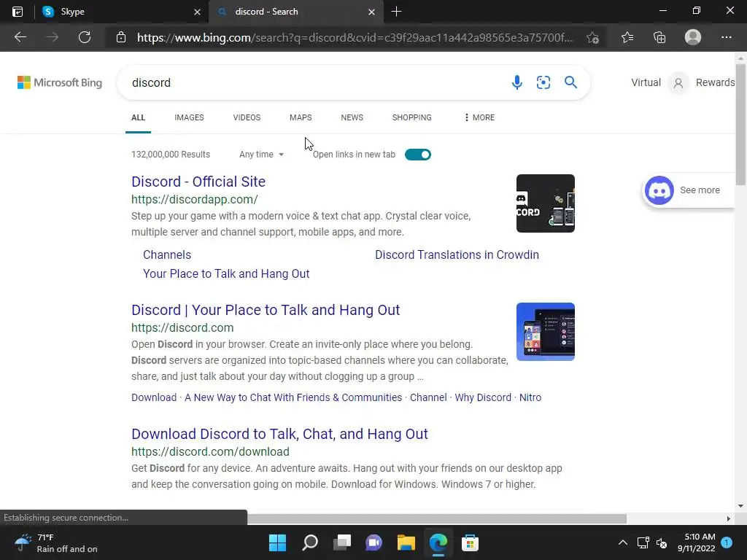Start voice search with microphone icon

pyautogui.click(x=517, y=82)
